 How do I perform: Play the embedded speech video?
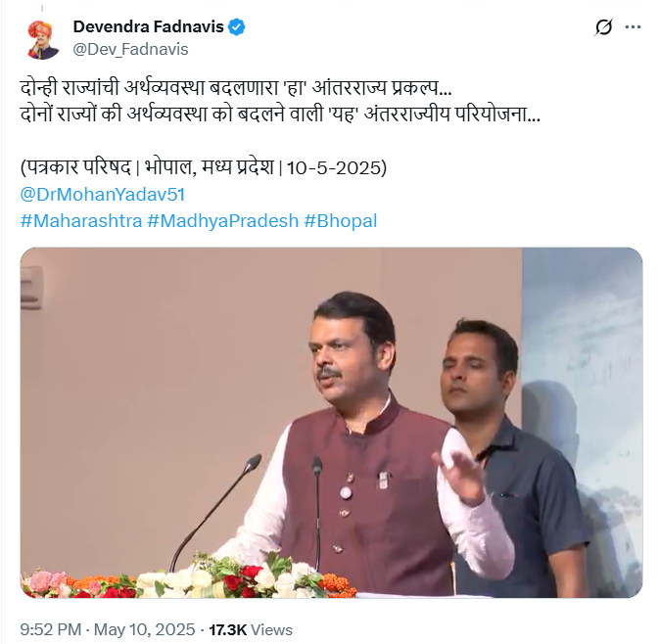[331, 422]
